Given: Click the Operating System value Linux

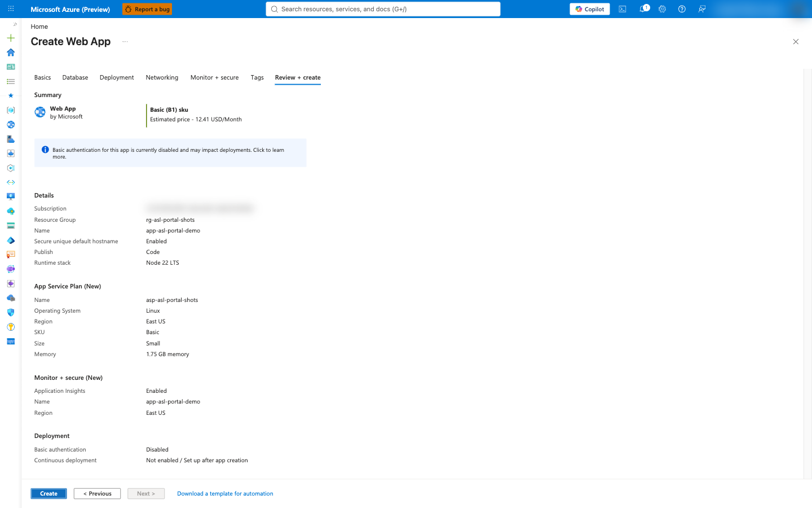Looking at the screenshot, I should click(153, 310).
